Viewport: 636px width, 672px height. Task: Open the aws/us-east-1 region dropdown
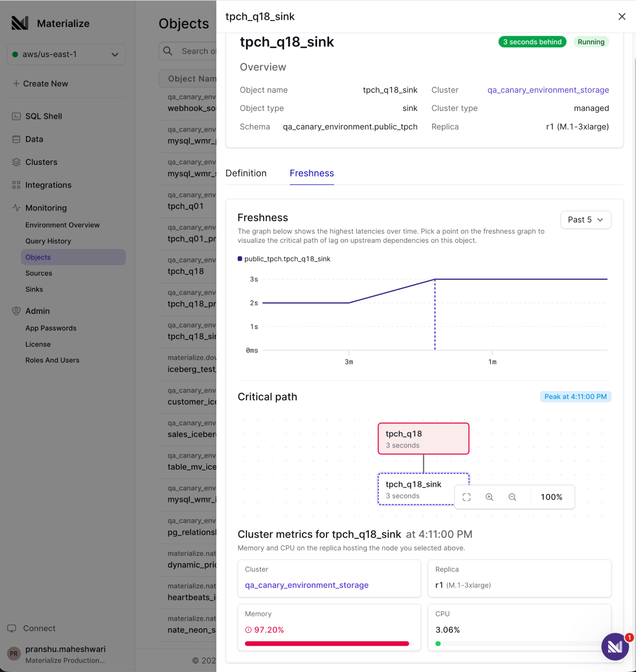tap(67, 54)
